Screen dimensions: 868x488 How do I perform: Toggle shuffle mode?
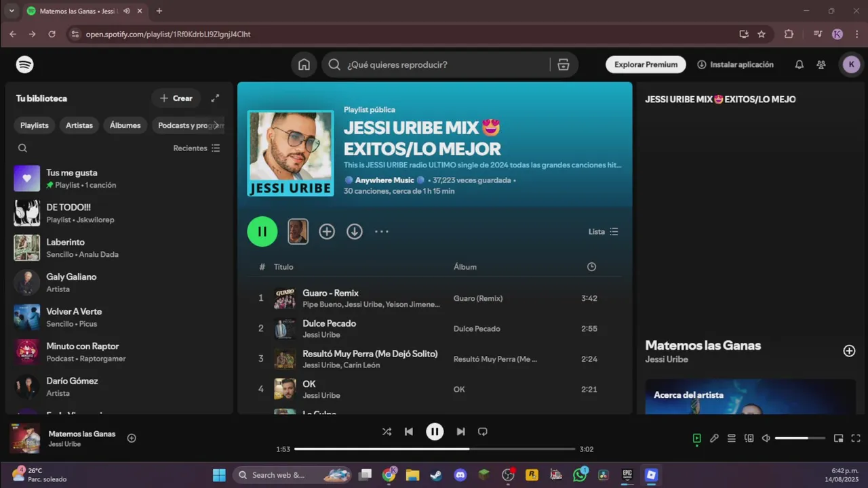(387, 432)
